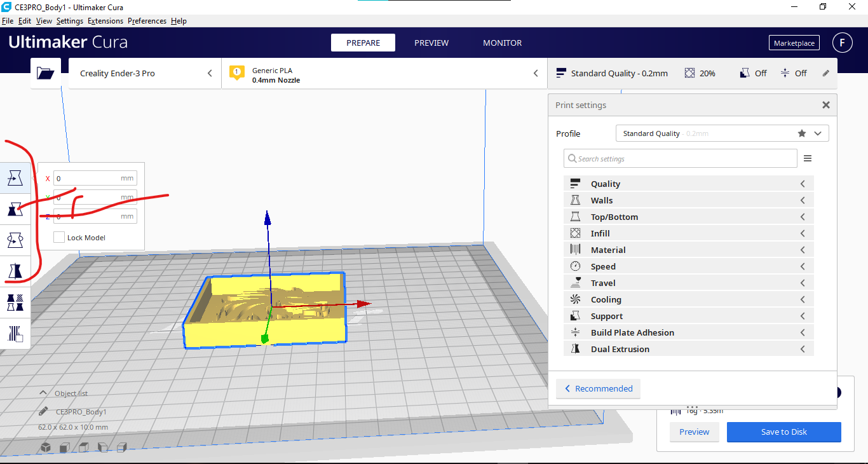868x464 pixels.
Task: Select the yellow 3D model on build plate
Action: click(x=264, y=310)
